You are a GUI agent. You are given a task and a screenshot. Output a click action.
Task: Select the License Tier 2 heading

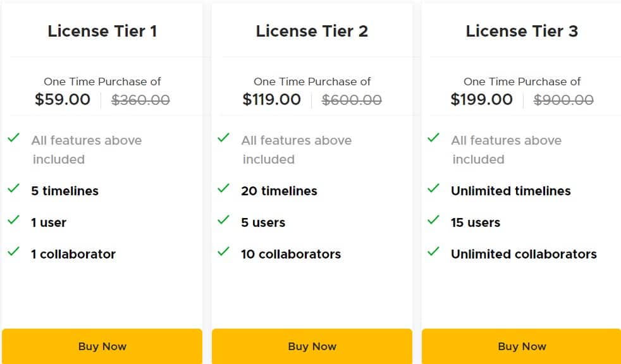[x=312, y=31]
